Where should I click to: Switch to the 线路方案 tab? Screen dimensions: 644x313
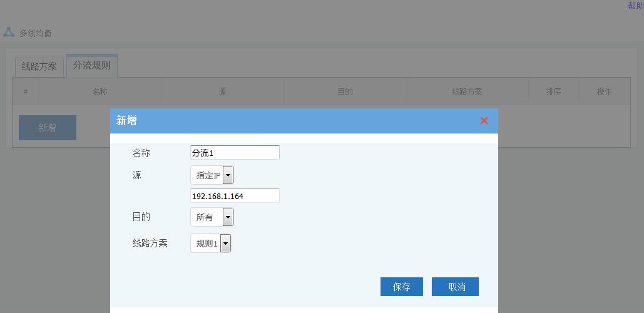point(39,66)
